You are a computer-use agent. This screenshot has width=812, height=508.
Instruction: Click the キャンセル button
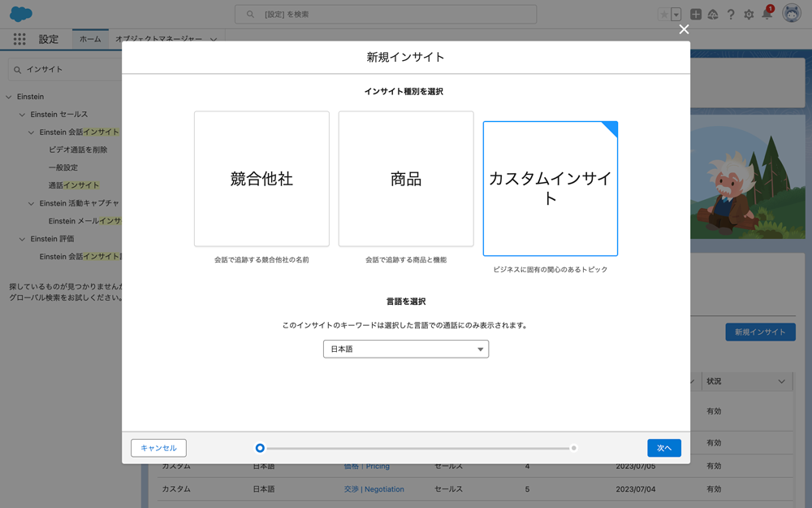(x=158, y=448)
